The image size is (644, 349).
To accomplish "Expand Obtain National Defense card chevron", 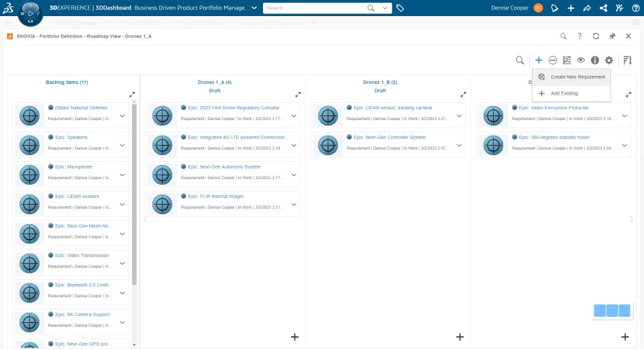I will coord(122,116).
